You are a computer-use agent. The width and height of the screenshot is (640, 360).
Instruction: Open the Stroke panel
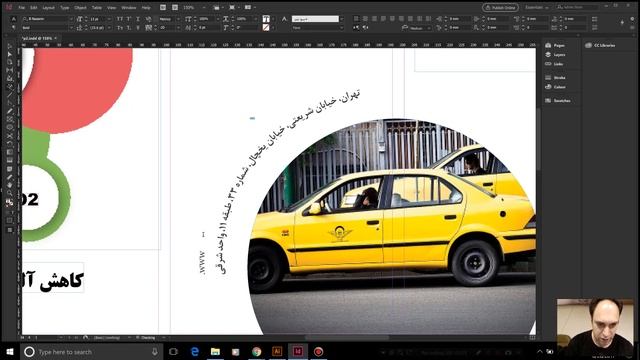pos(556,78)
